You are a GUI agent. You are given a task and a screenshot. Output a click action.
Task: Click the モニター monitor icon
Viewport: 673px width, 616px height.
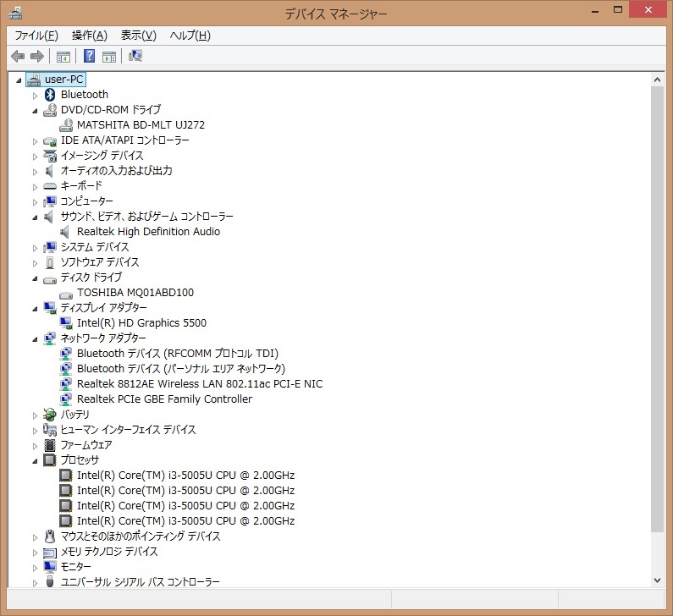click(x=50, y=567)
